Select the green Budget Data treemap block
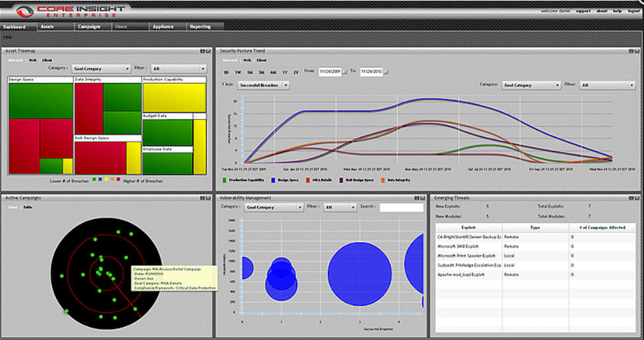 [167, 132]
